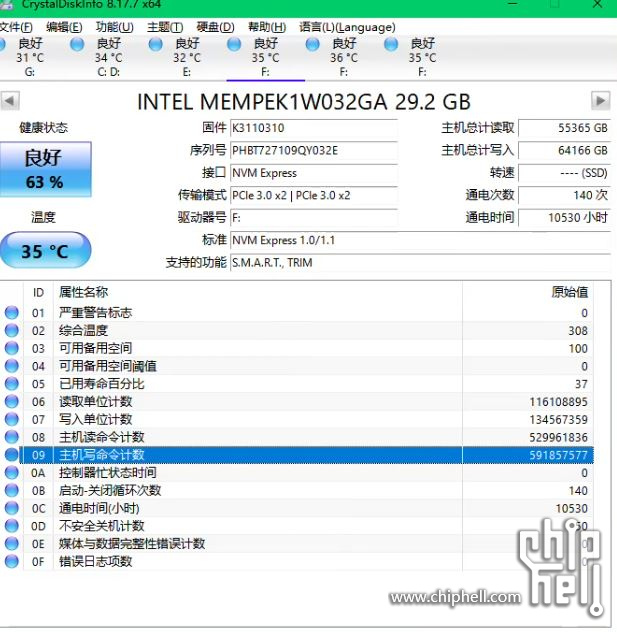Screen dimensions: 617x632
Task: Click status orb of row 02 综合温度
Action: (x=11, y=331)
